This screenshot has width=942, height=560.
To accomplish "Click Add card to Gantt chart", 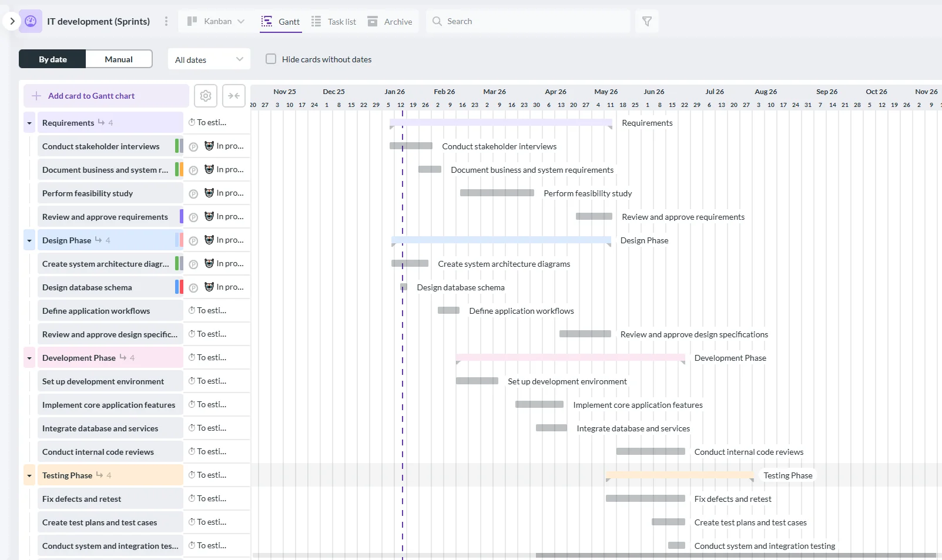I will pos(106,95).
